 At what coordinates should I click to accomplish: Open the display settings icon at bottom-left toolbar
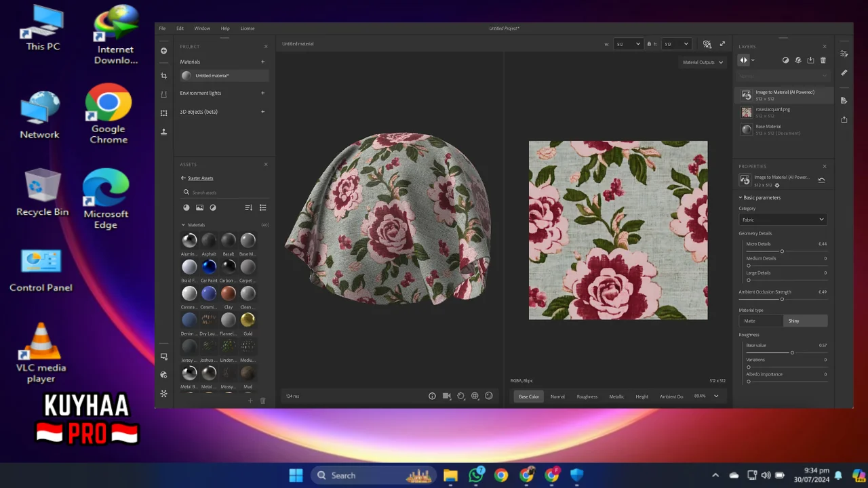pos(163,357)
